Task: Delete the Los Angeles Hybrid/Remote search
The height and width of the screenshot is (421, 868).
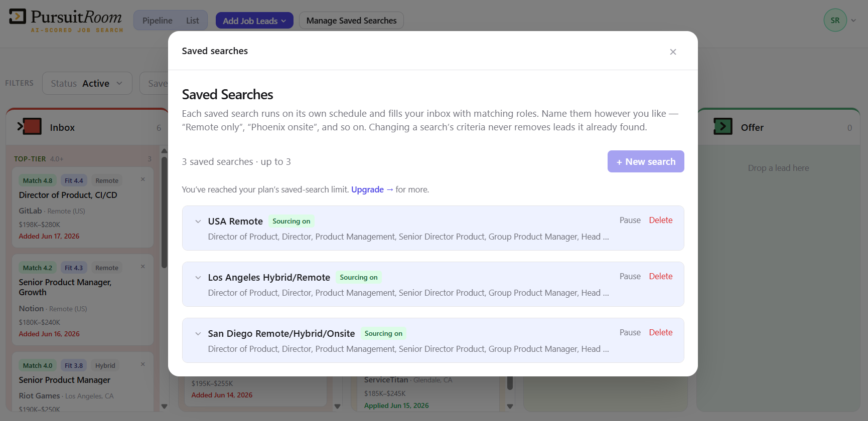Action: coord(661,276)
